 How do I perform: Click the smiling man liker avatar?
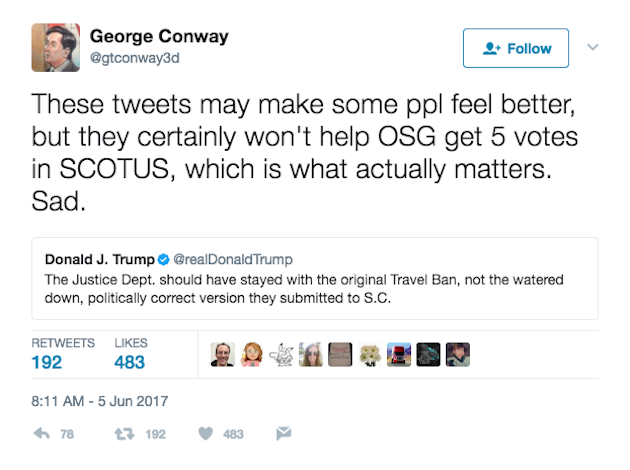pos(224,353)
